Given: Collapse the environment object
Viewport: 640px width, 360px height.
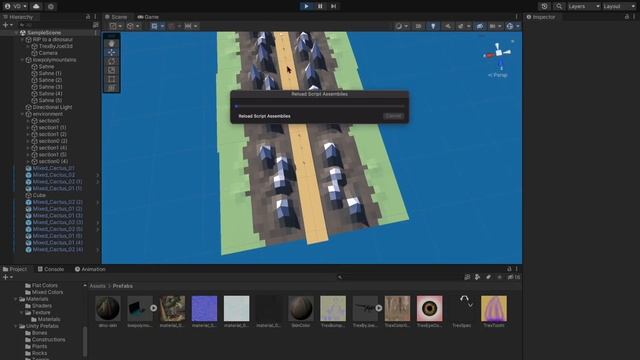Looking at the screenshot, I should click(22, 114).
